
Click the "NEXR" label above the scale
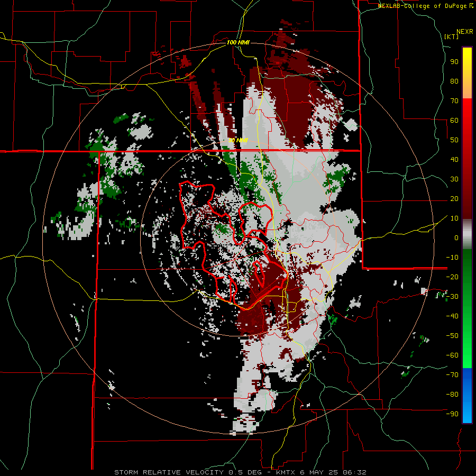464,32
